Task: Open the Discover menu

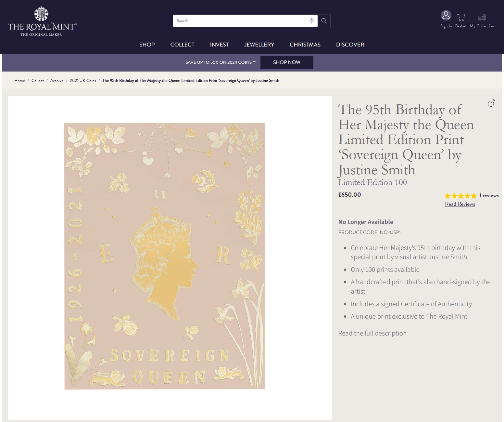Action: tap(350, 45)
